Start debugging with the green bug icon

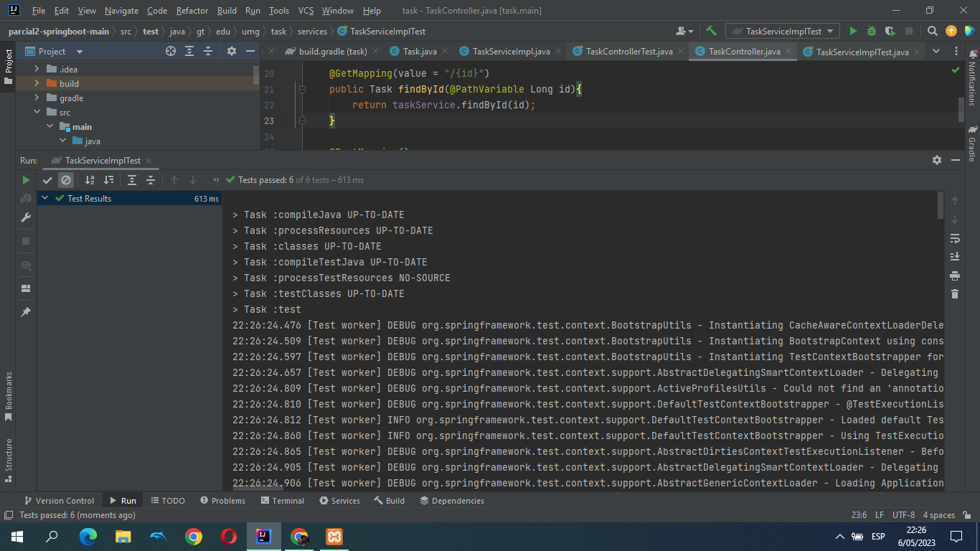click(872, 31)
